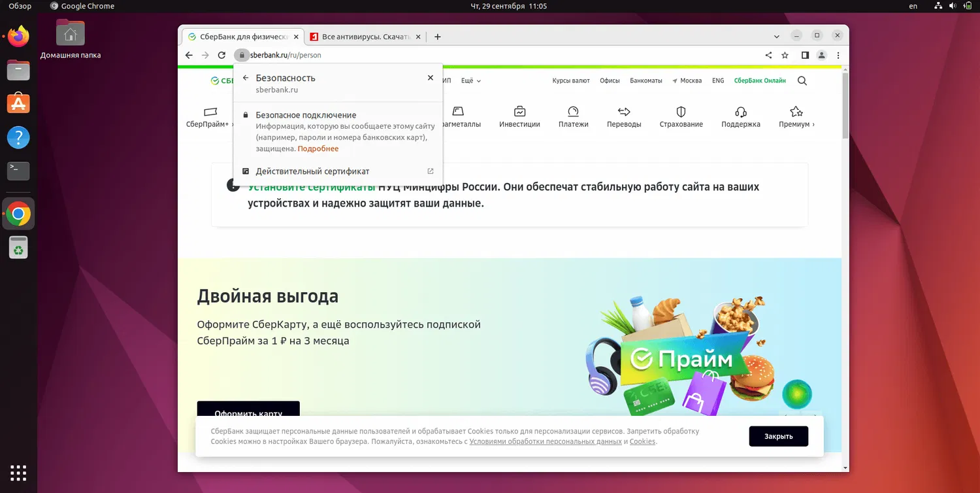Viewport: 980px width, 493px height.
Task: Open the Cookies policy link
Action: point(642,441)
